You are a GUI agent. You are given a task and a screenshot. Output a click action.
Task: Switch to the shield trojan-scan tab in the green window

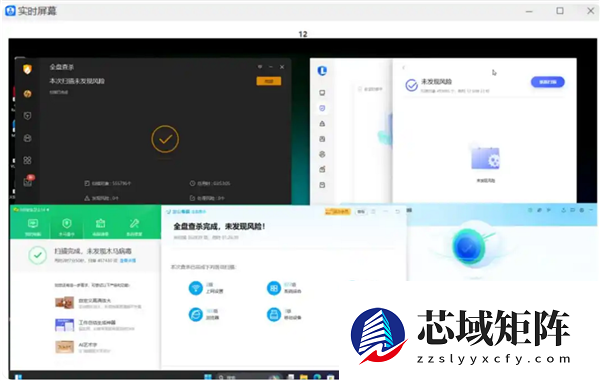pyautogui.click(x=67, y=227)
